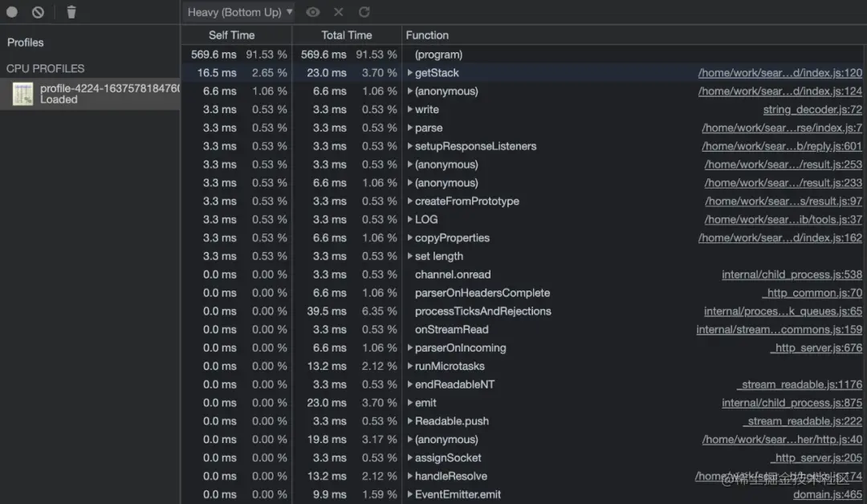This screenshot has height=504, width=867.
Task: Expand the runMicrotasks row
Action: [x=409, y=366]
